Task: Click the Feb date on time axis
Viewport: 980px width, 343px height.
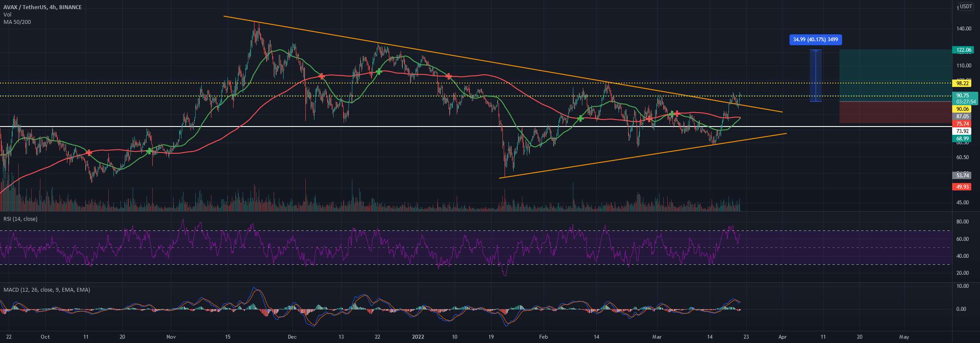Action: (543, 337)
